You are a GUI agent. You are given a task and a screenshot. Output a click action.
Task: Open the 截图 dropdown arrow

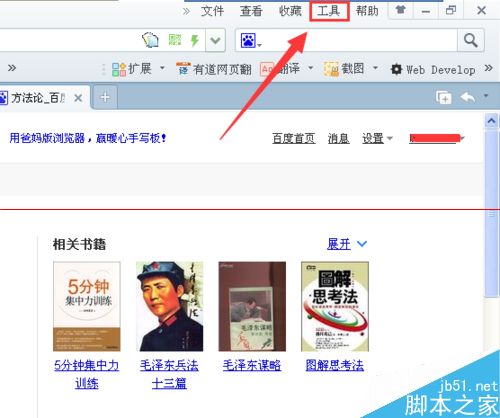pos(375,68)
